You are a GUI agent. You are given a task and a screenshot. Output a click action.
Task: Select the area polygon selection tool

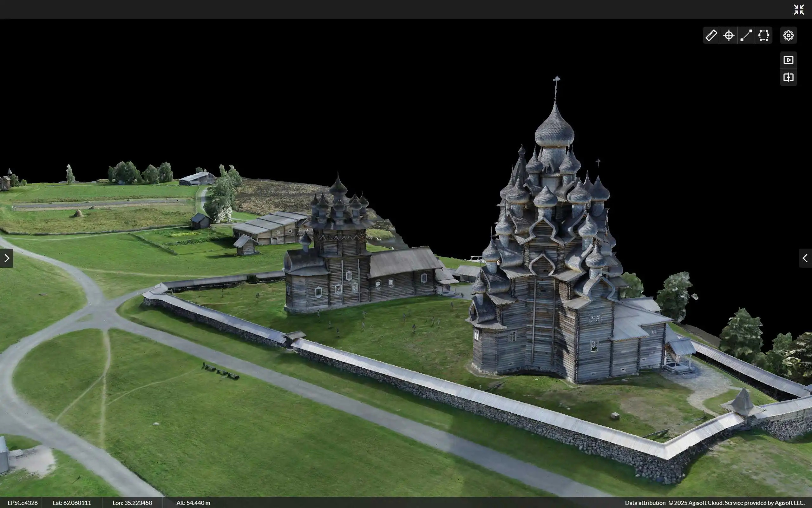pos(764,35)
